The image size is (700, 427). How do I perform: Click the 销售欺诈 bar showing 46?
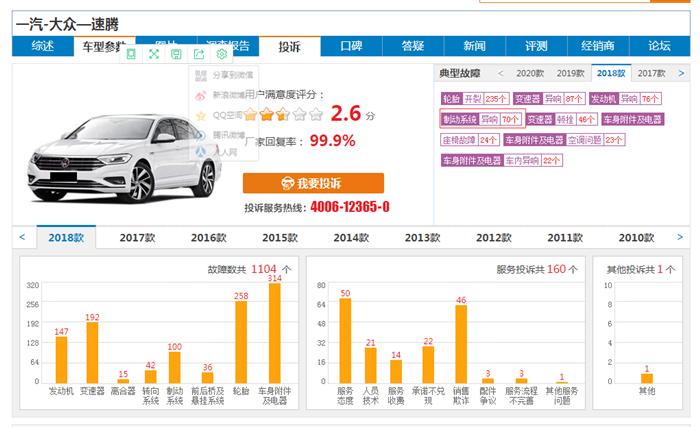[461, 344]
